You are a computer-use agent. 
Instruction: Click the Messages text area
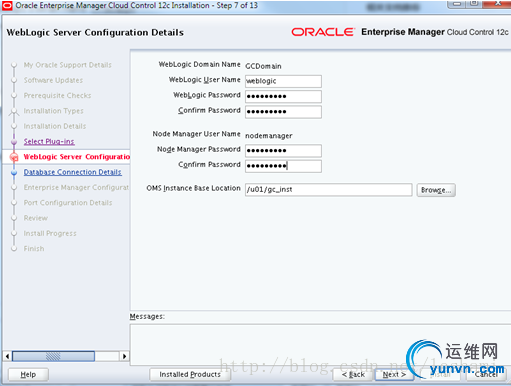(x=320, y=344)
